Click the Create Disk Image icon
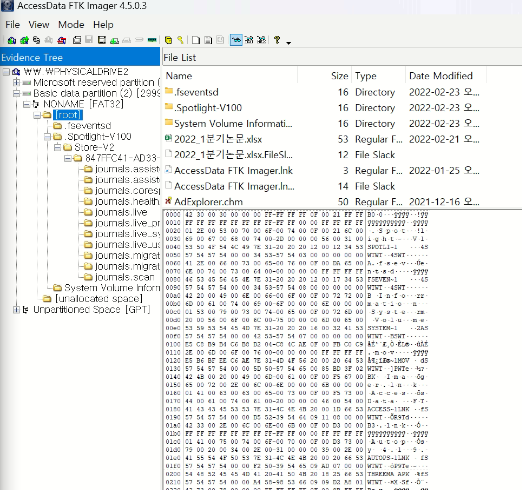 tap(77, 40)
